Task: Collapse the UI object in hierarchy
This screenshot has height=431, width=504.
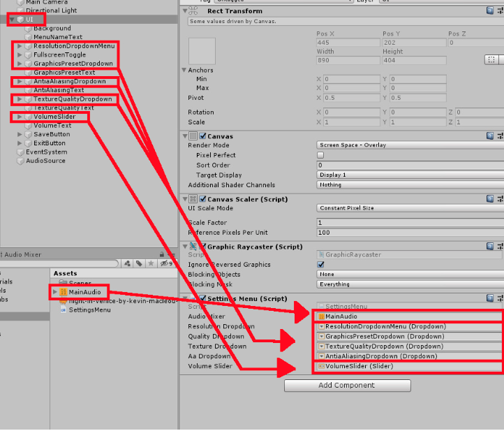Action: click(x=13, y=20)
